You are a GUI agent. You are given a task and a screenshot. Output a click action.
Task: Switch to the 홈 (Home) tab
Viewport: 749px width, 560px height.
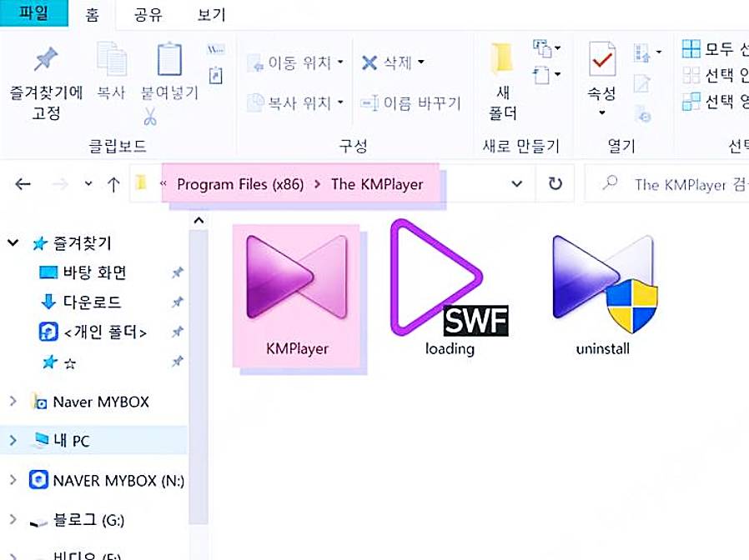[93, 14]
